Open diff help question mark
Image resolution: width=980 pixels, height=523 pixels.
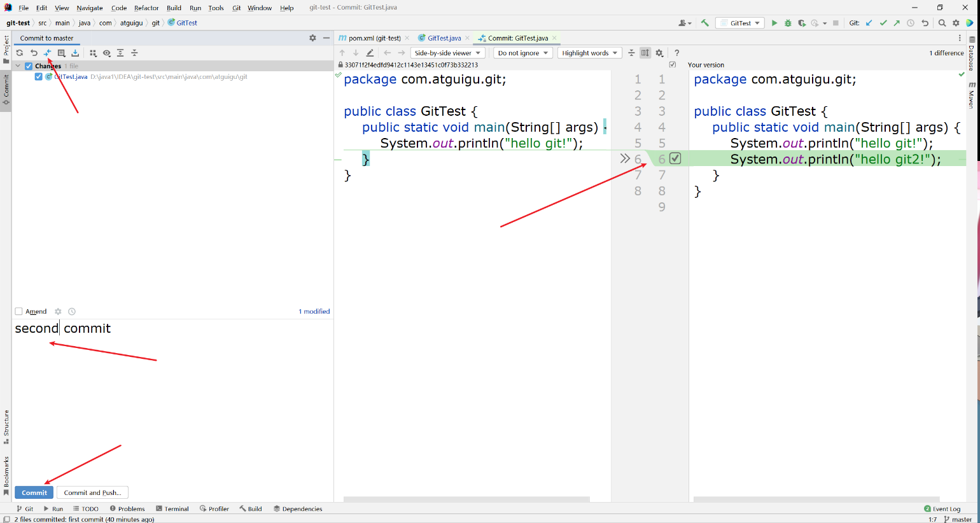point(677,53)
